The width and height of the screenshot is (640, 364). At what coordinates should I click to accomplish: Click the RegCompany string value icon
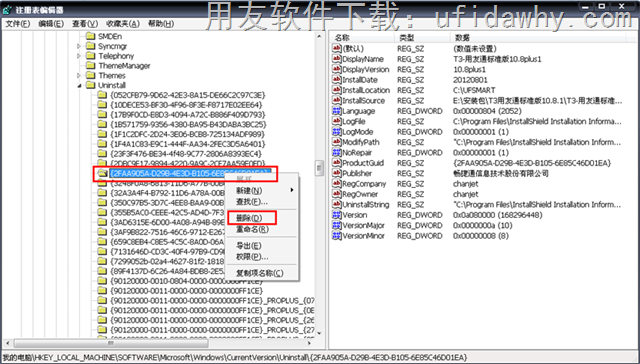pos(336,184)
